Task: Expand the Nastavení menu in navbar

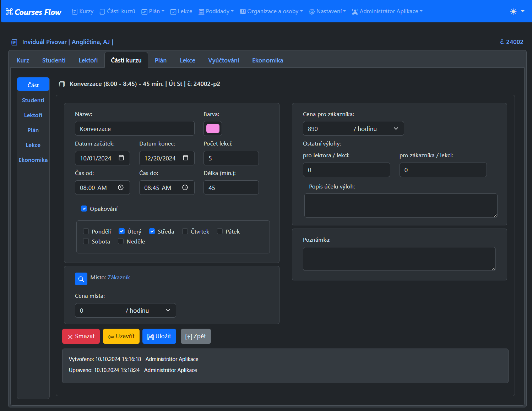Action: coord(327,11)
